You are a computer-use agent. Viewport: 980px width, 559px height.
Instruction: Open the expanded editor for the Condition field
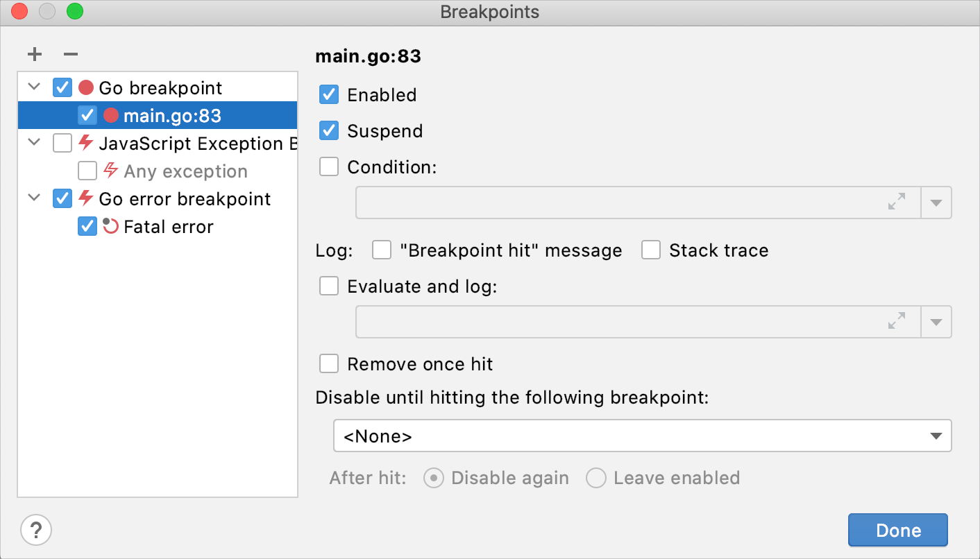click(x=896, y=203)
